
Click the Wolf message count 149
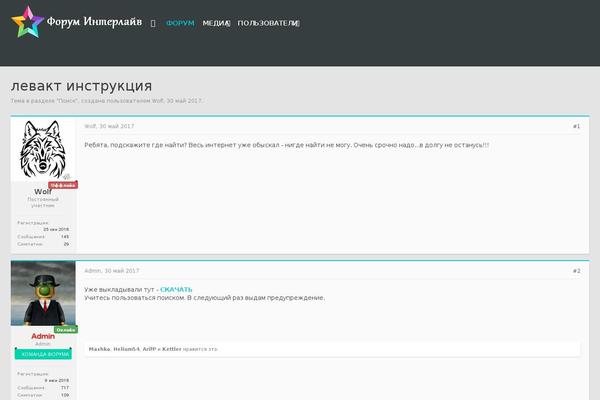65,237
